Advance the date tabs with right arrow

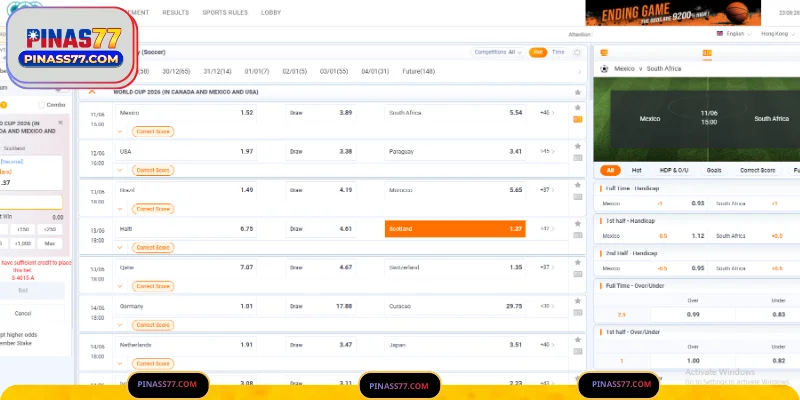(x=579, y=72)
